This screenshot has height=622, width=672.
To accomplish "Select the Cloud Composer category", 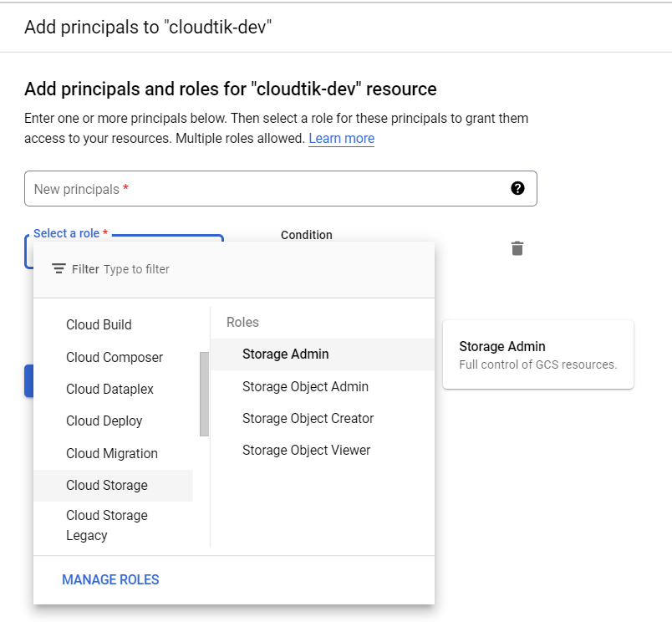I will click(113, 357).
